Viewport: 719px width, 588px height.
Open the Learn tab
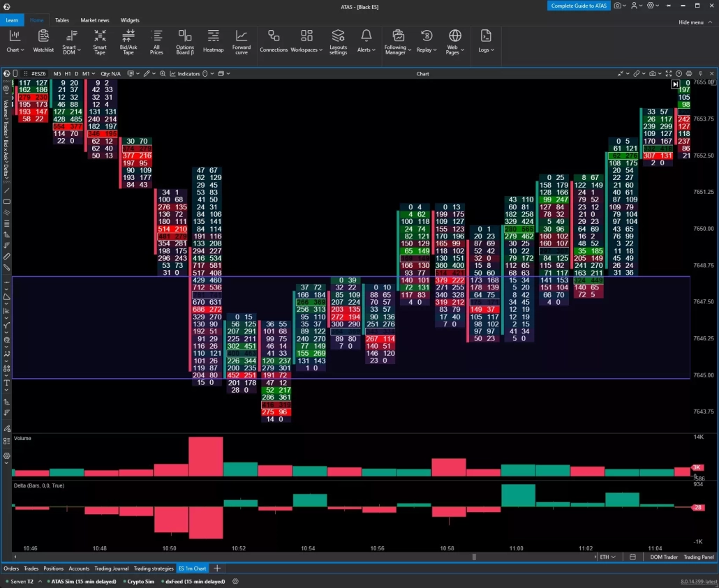click(12, 20)
